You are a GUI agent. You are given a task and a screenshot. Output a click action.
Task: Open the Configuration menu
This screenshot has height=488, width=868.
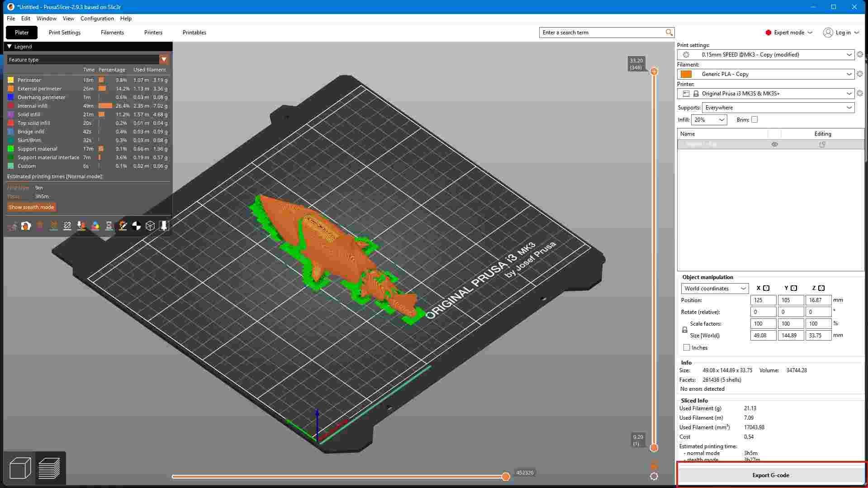point(97,19)
